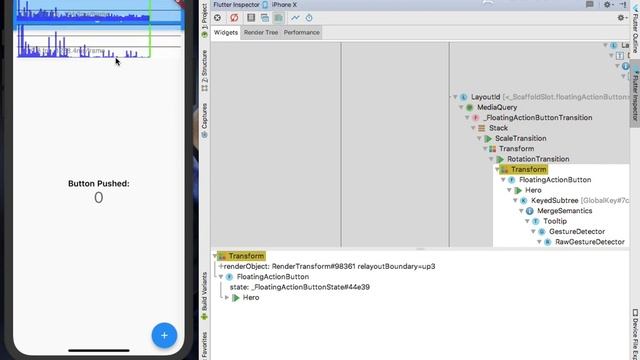Screen dimensions: 640x360
Task: Collapse the LayoutId tree node
Action: coord(455,97)
